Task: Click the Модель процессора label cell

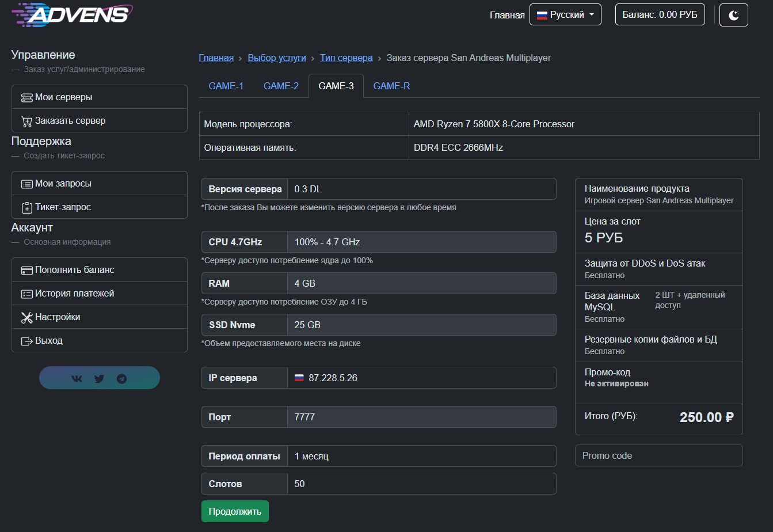Action: coord(304,124)
